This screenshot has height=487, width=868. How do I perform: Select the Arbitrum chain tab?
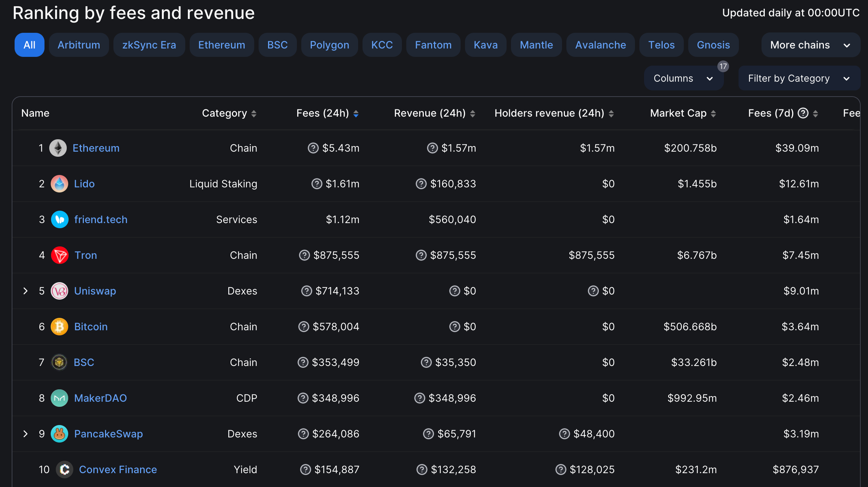[79, 45]
